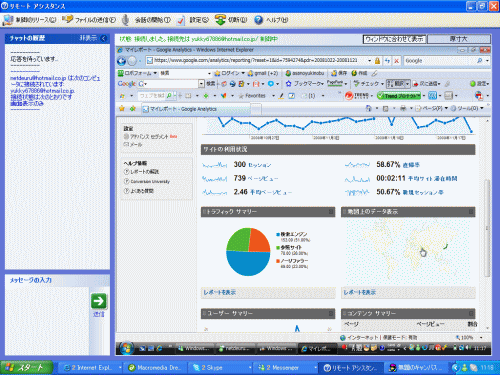Click the asanoyukinobu identity button
The image size is (500, 375).
click(305, 73)
